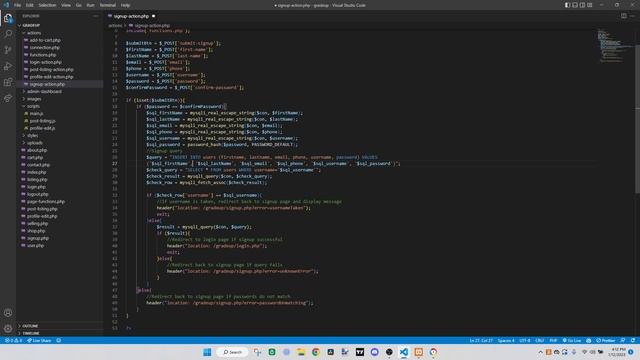Toggle the bottom Panel layout icon
This screenshot has width=640, height=360.
pyautogui.click(x=575, y=5)
